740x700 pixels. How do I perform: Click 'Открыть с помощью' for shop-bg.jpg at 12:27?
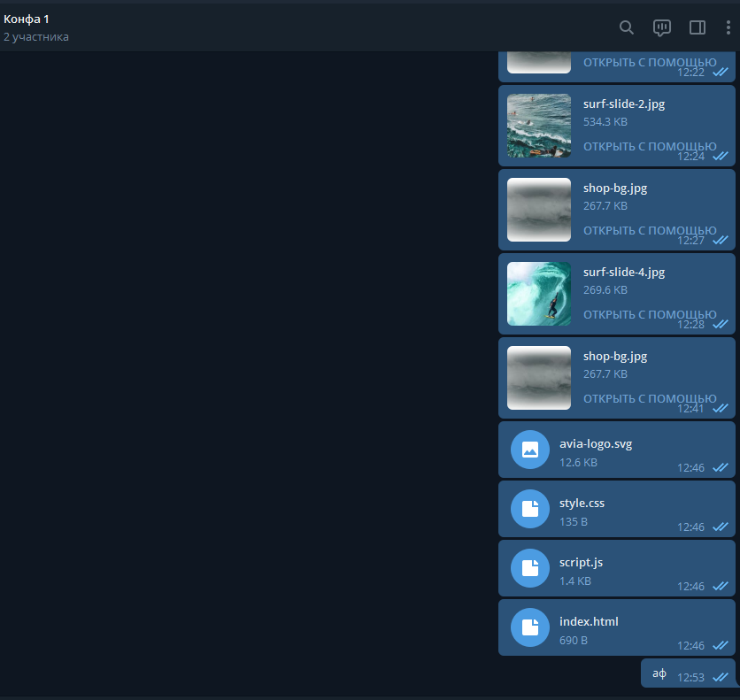click(650, 231)
